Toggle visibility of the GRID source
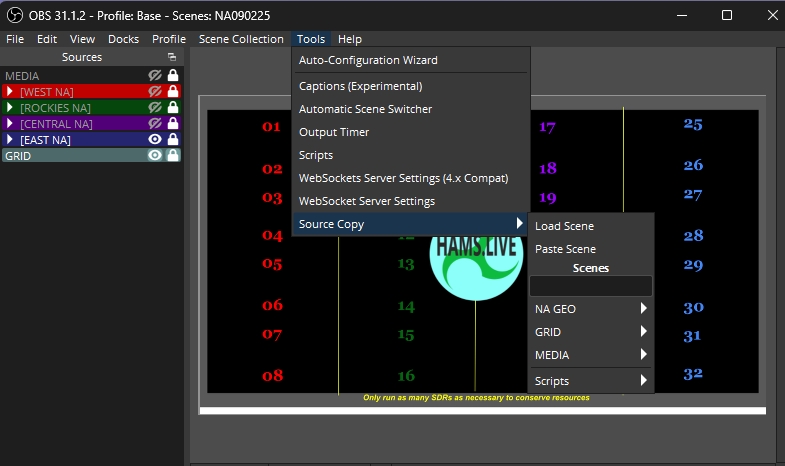The width and height of the screenshot is (785, 466). point(155,156)
